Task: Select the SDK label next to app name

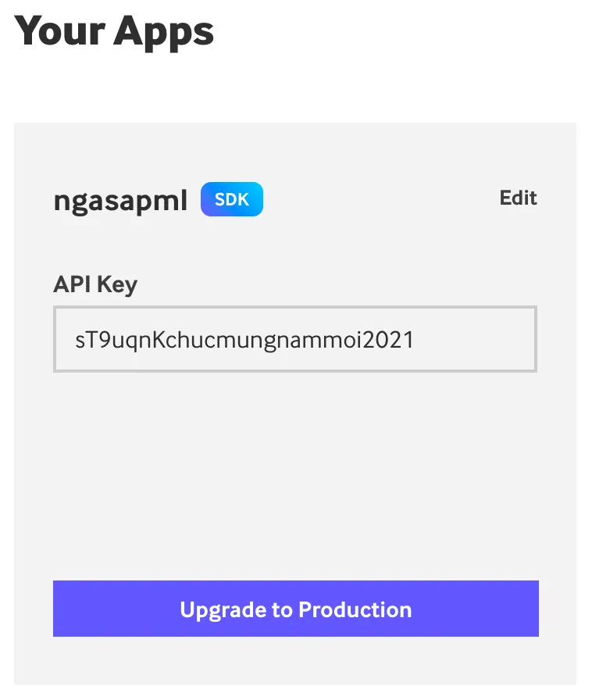Action: (x=231, y=198)
